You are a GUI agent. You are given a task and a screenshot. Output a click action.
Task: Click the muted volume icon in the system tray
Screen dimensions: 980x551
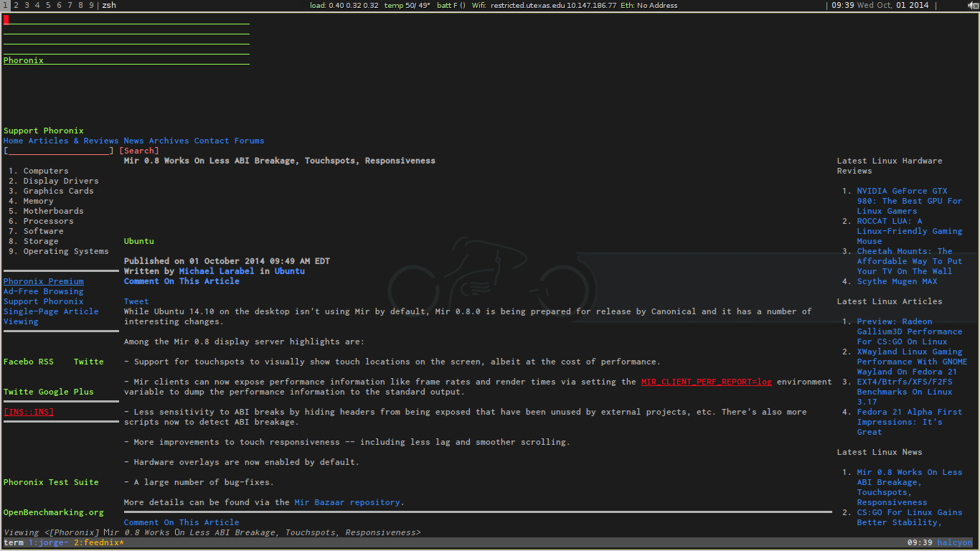click(x=971, y=5)
